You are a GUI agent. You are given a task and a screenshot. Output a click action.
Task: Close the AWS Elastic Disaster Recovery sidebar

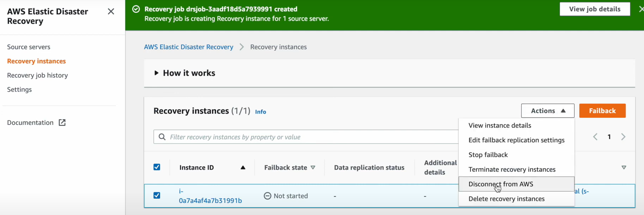tap(111, 12)
